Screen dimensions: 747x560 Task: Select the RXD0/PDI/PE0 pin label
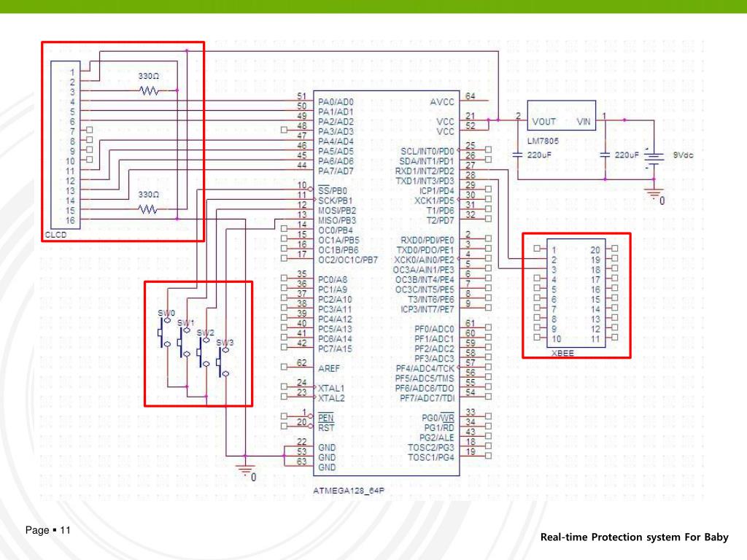pos(427,240)
